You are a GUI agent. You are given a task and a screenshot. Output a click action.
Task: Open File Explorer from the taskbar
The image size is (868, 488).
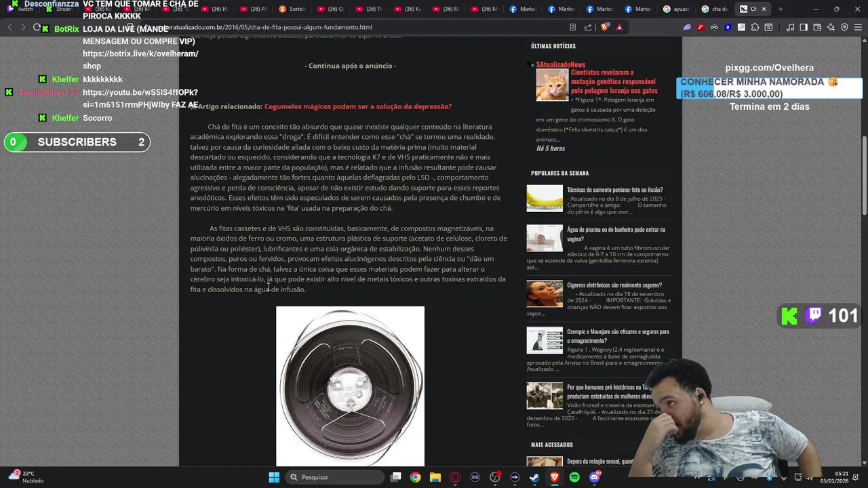pyautogui.click(x=435, y=477)
